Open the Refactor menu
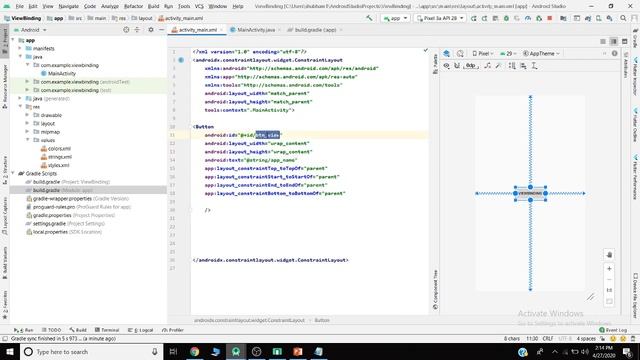640x360 pixels. point(133,6)
